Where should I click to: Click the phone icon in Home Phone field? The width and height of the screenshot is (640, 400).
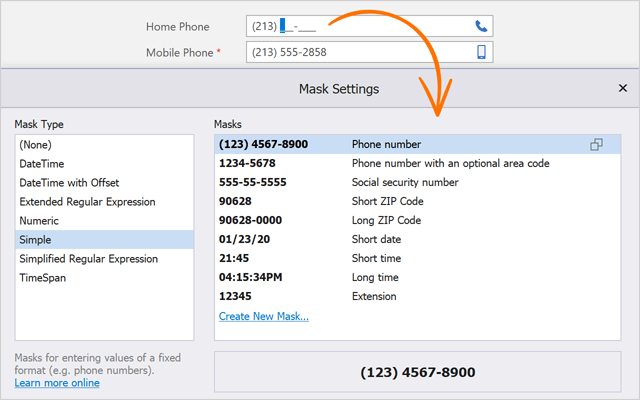click(481, 26)
